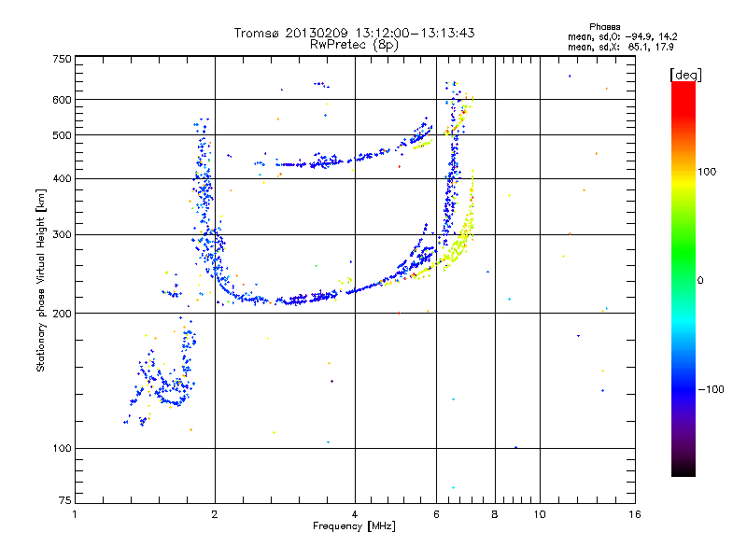Click the 'Frequency [MHz]' axis label
Viewport: 747px width, 560px height.
pos(354,526)
